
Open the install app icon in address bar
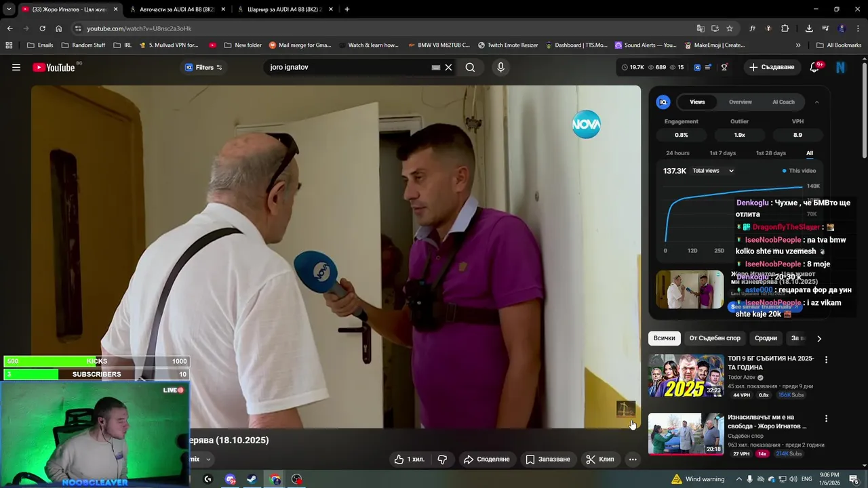pos(715,28)
